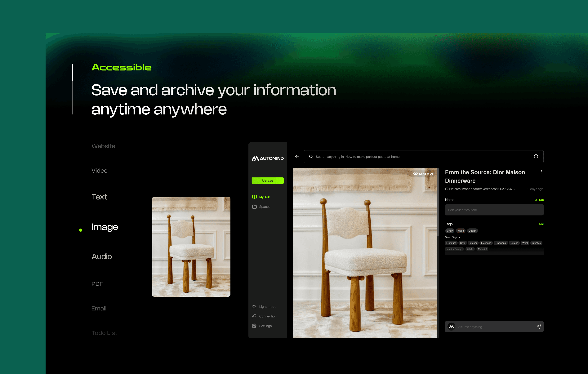Toggle Light mode in sidebar
The height and width of the screenshot is (374, 588).
[x=267, y=307]
